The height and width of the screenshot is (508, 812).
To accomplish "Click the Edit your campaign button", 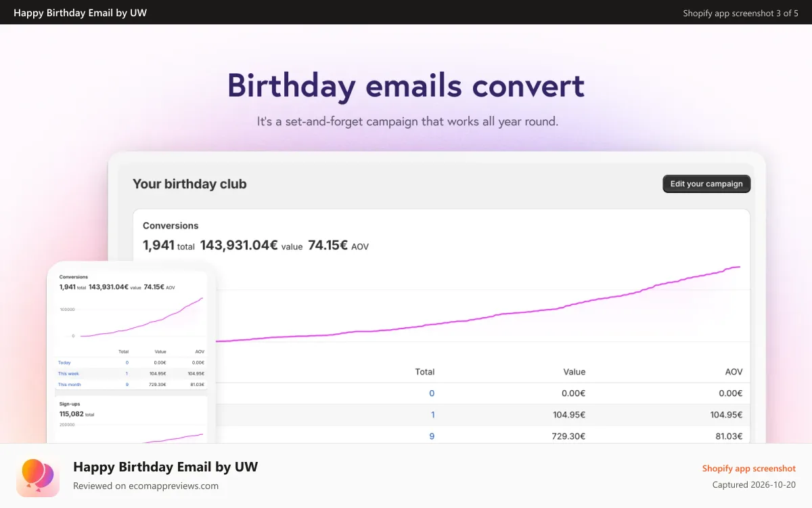I will point(706,184).
